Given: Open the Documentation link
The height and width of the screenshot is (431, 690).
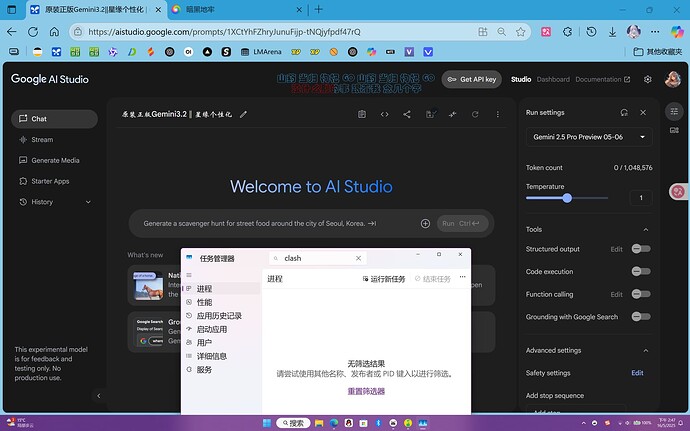Looking at the screenshot, I should pos(602,79).
